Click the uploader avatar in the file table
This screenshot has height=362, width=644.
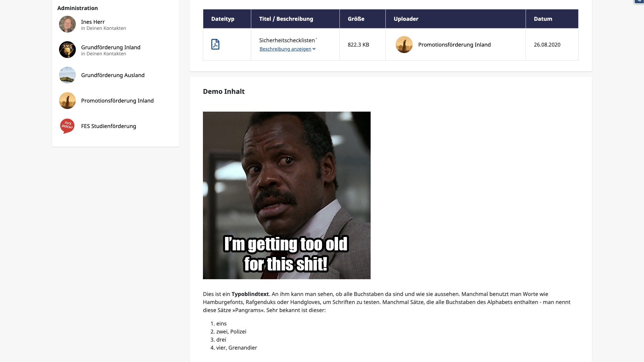[x=404, y=45]
